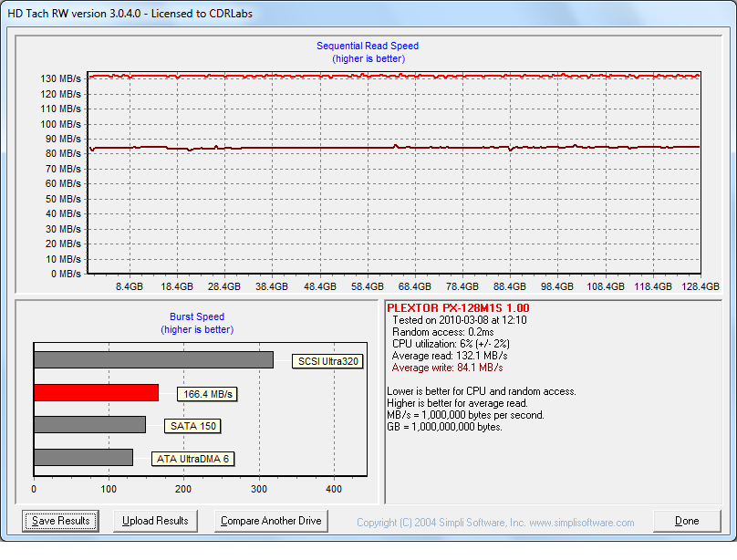Image resolution: width=737 pixels, height=560 pixels.
Task: Click the Average read 132.1 MB/s text
Action: pyautogui.click(x=449, y=356)
